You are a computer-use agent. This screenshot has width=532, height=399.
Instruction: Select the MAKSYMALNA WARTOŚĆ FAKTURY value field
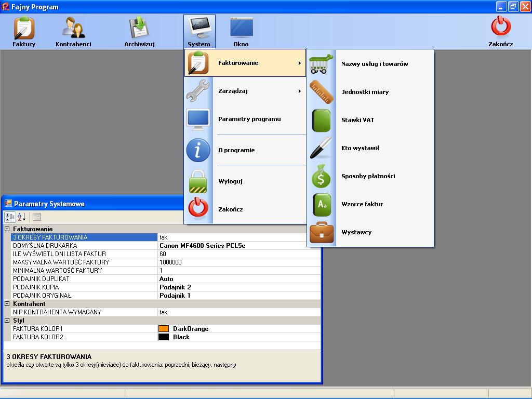tap(239, 262)
